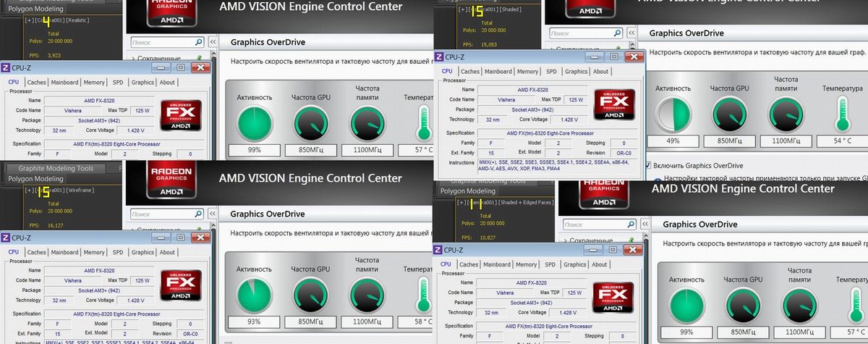The height and width of the screenshot is (344, 868).
Task: Expand Сохраненные in AMD panel near FPS 3,923
Action: click(x=135, y=60)
